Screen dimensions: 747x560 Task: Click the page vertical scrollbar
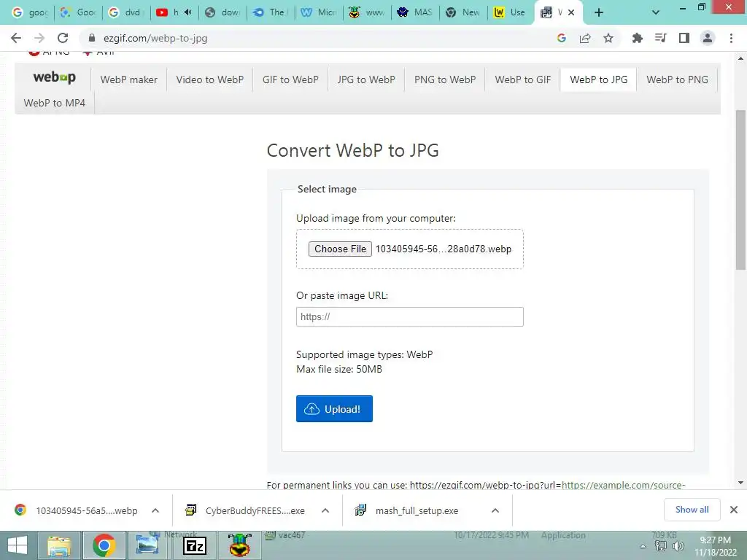pos(740,190)
